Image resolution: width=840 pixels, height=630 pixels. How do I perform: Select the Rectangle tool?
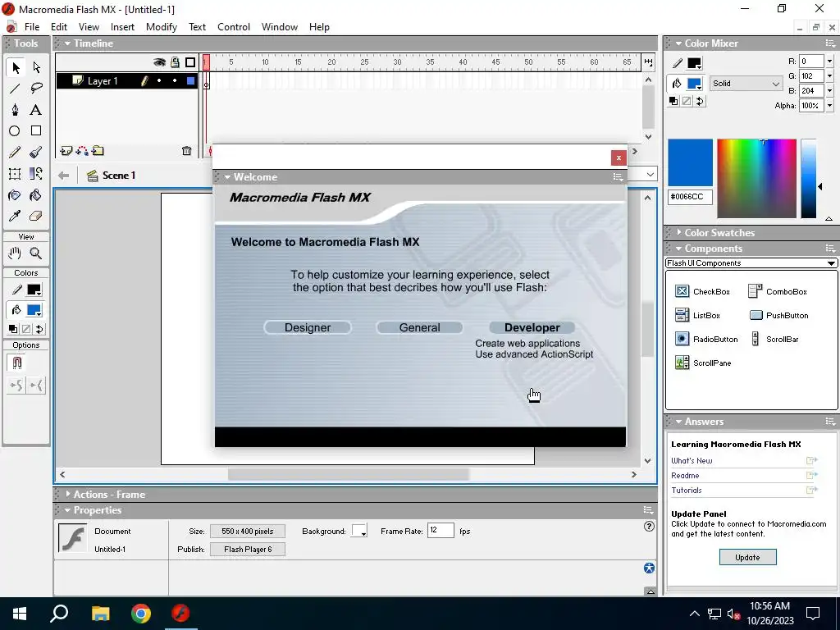click(36, 131)
